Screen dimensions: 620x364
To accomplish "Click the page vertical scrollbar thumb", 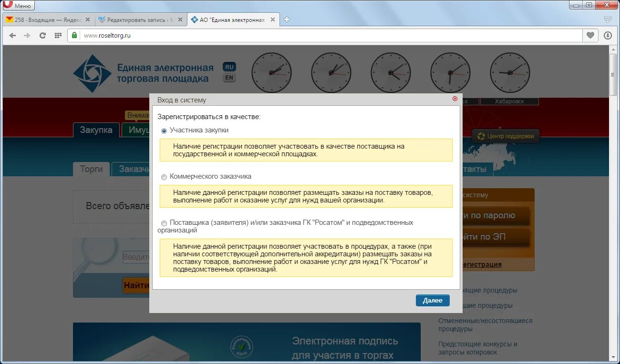I will (x=613, y=75).
